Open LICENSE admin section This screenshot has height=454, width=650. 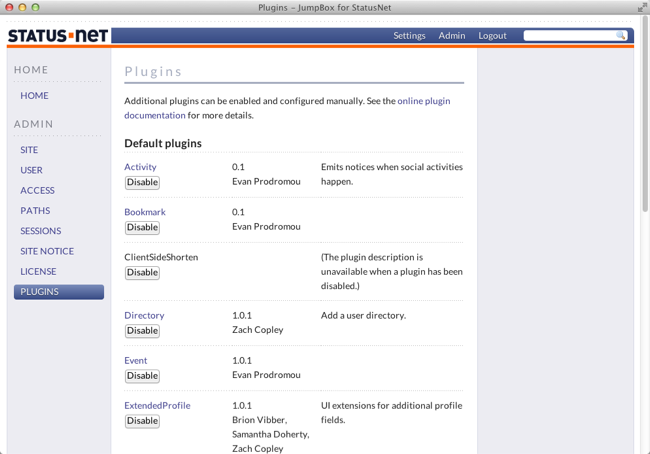(38, 272)
